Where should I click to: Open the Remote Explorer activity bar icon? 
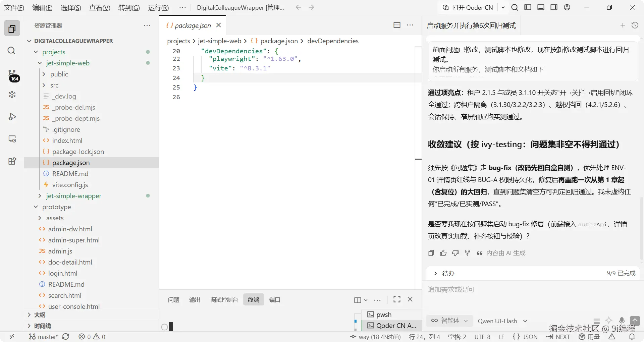tap(12, 139)
